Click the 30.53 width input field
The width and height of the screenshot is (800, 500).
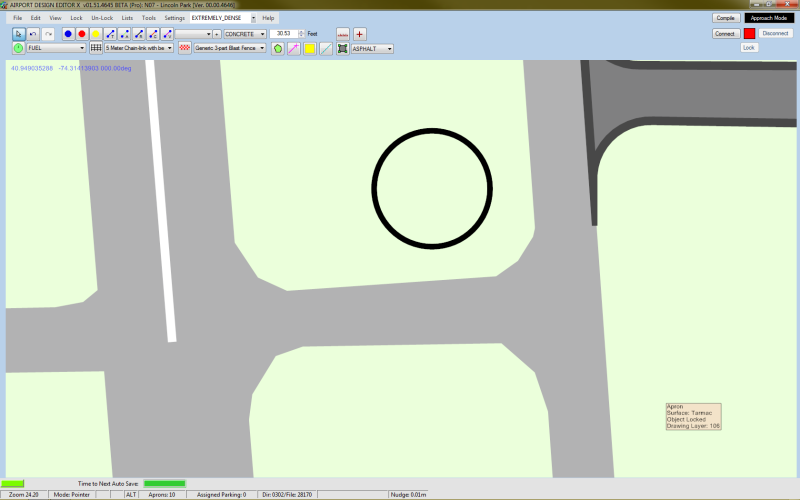(284, 34)
